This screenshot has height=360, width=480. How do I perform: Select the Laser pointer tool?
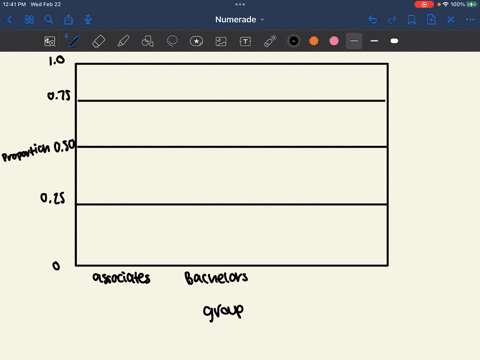point(270,41)
